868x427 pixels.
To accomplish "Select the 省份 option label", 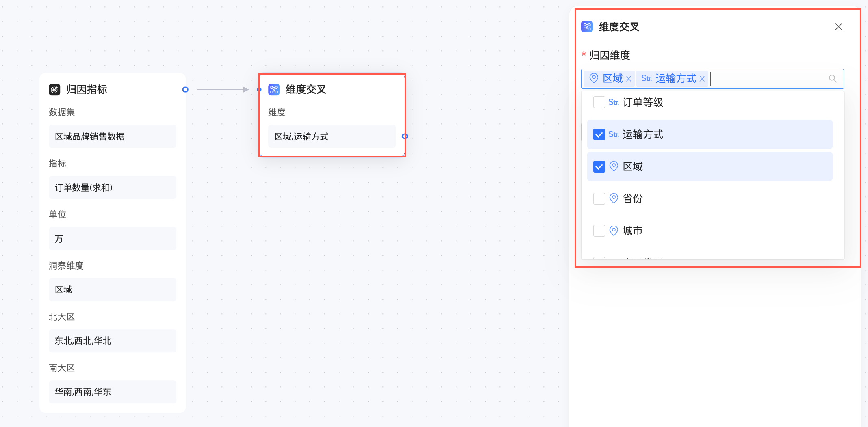I will [633, 198].
